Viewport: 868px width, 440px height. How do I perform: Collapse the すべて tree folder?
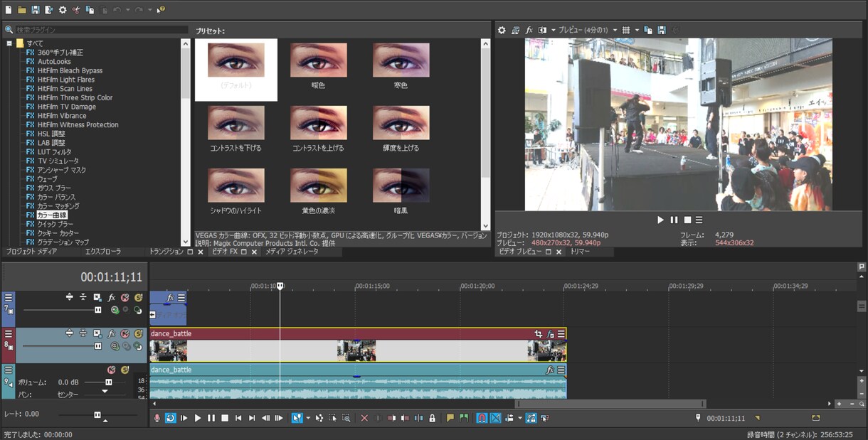tap(9, 43)
